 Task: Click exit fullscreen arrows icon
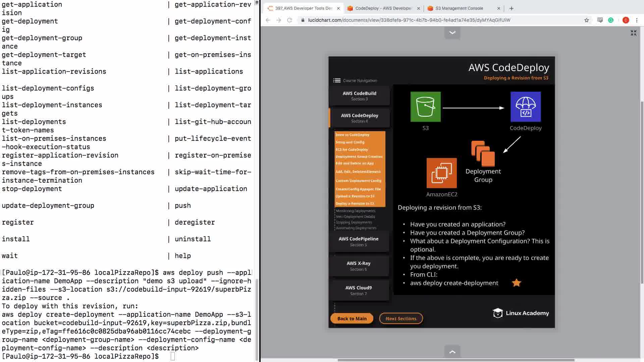633,33
